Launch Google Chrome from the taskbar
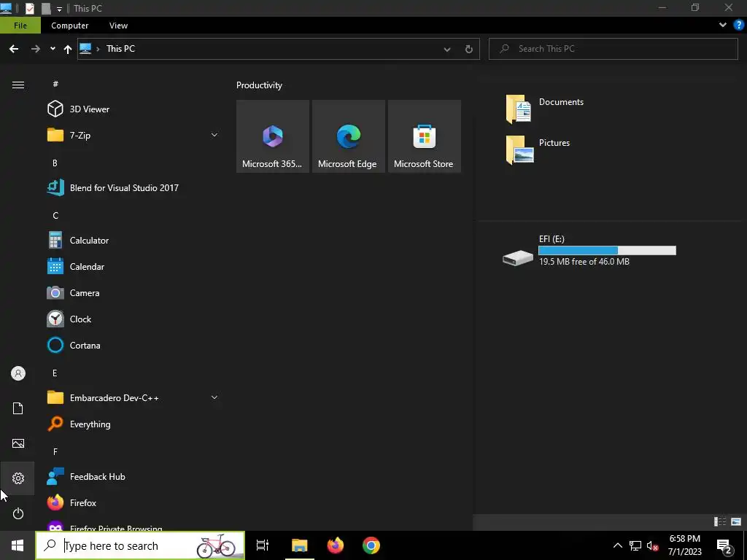This screenshot has height=560, width=747. point(371,545)
